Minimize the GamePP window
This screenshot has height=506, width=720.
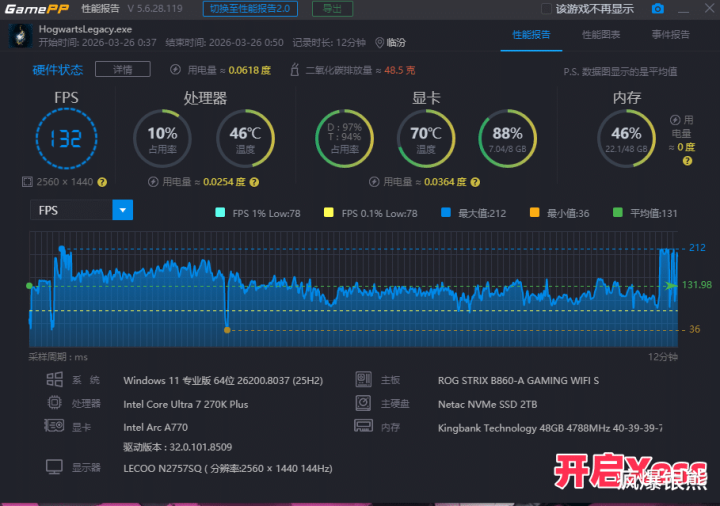(x=683, y=9)
